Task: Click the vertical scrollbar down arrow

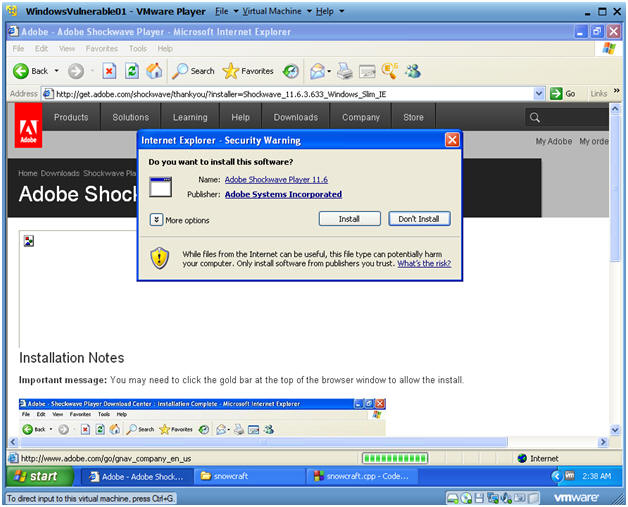Action: point(615,430)
